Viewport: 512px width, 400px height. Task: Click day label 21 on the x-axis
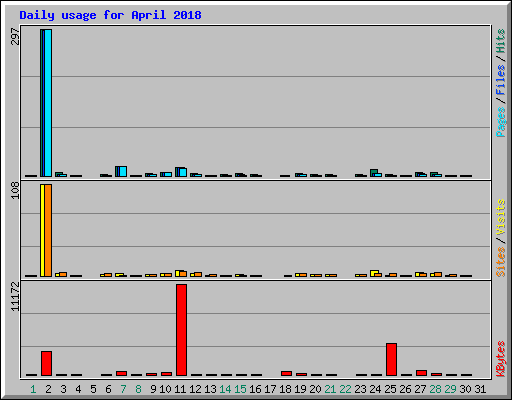pos(330,389)
